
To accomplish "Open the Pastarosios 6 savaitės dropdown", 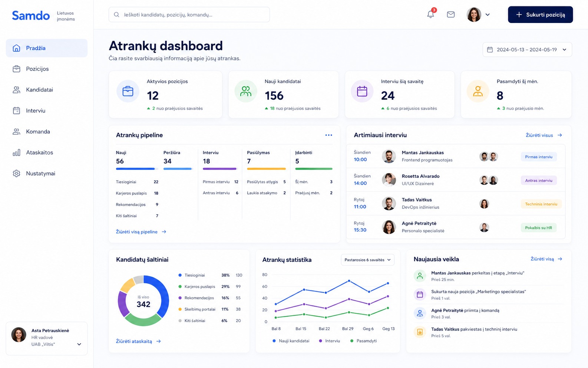I will pyautogui.click(x=367, y=260).
